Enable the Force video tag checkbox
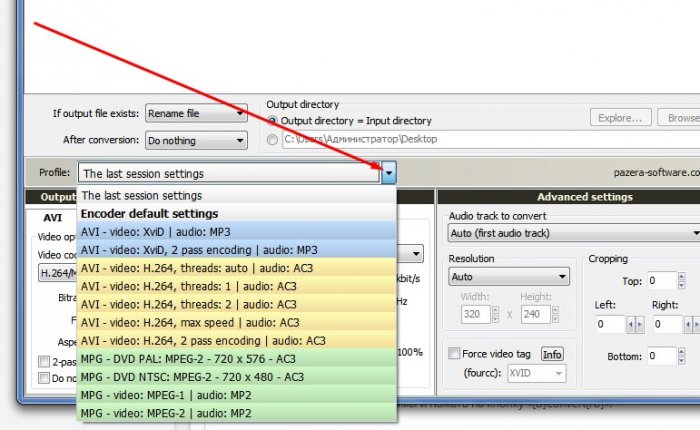Screen dimensions: 700x430 pos(455,354)
